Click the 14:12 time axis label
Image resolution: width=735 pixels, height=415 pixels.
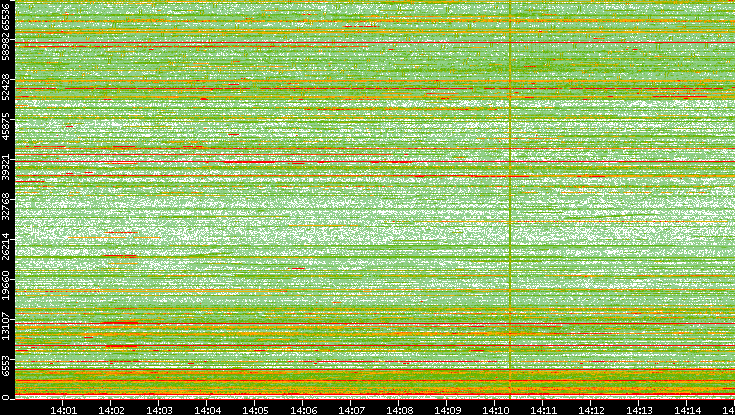591,411
